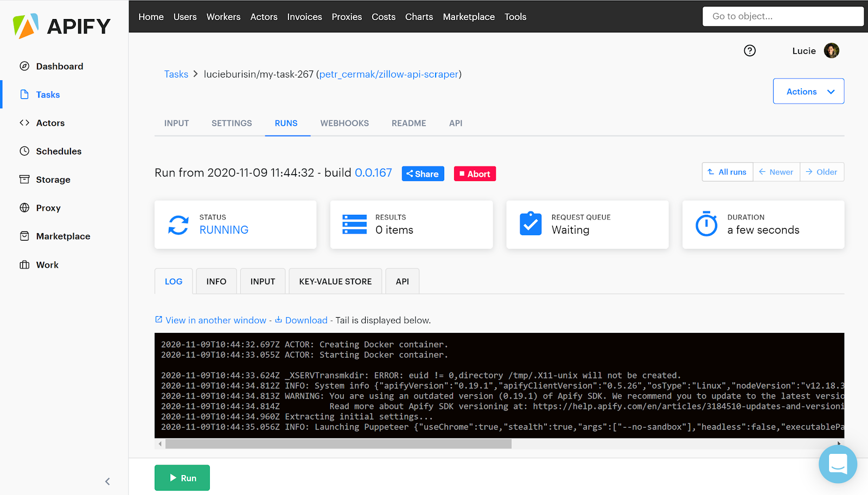
Task: Open the help question-mark icon
Action: click(750, 50)
